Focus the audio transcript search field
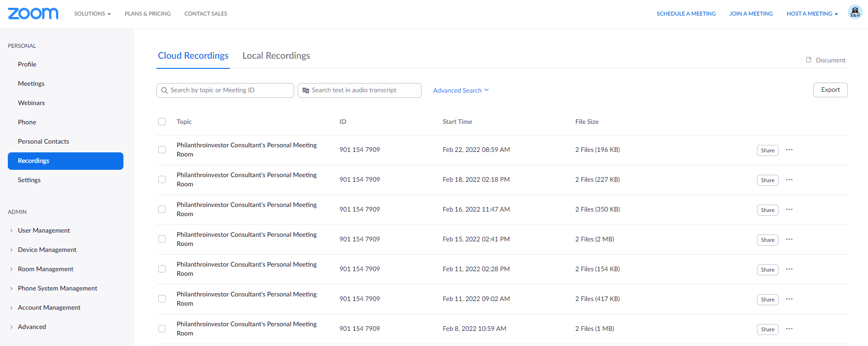 [x=360, y=90]
